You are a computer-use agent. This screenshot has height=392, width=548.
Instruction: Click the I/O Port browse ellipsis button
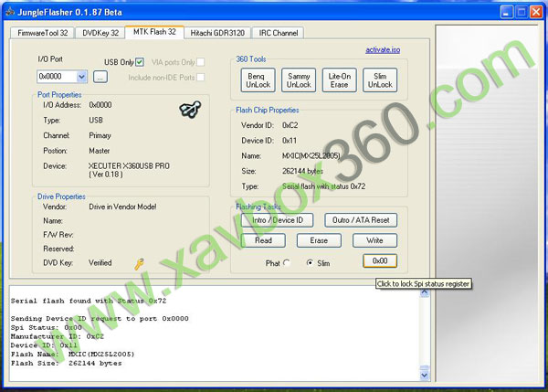(100, 77)
